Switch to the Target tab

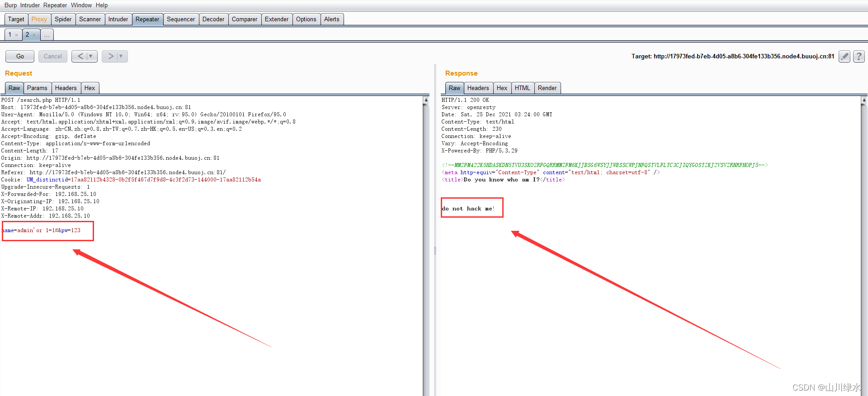16,19
